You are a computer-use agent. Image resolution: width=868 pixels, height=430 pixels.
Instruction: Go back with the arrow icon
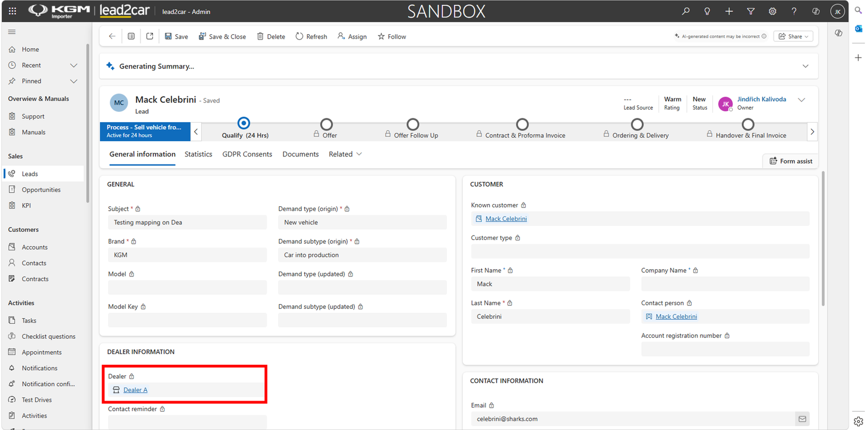(x=112, y=36)
